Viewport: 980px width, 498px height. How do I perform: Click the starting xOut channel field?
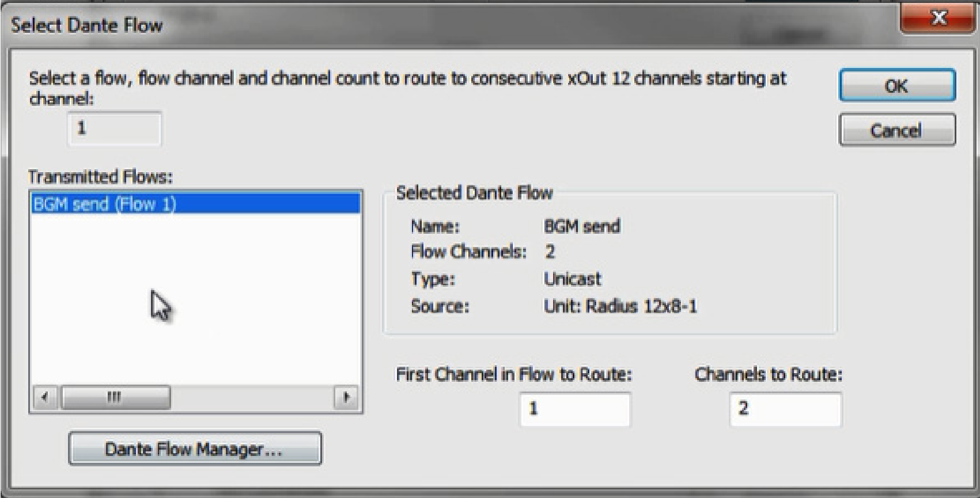114,128
